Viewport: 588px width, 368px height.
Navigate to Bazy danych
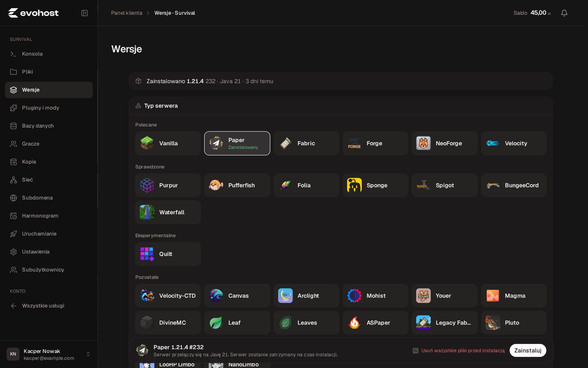49,126
